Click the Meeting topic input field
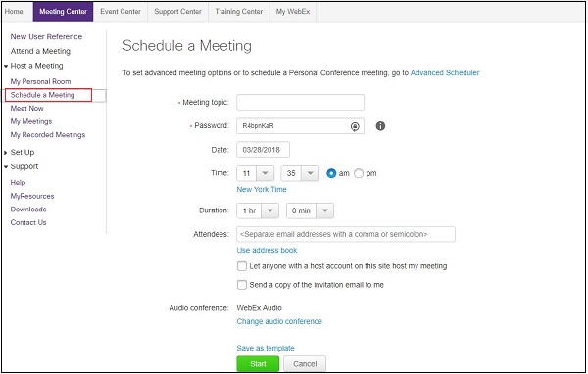 301,102
